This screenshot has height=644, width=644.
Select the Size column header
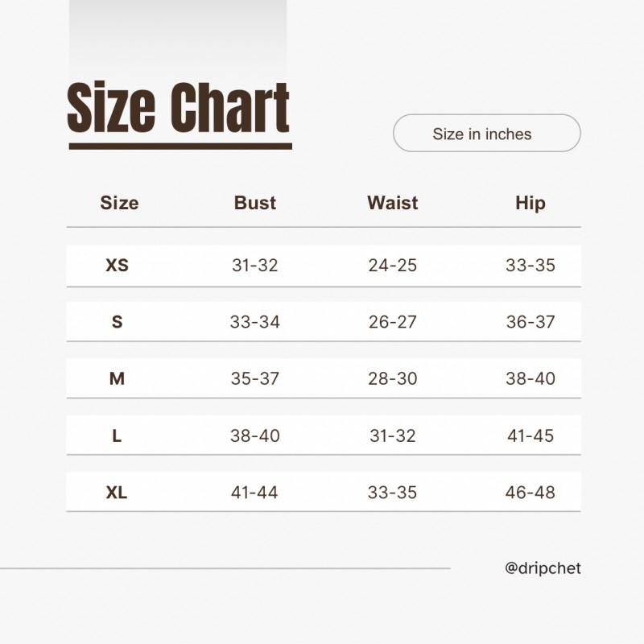click(x=119, y=203)
